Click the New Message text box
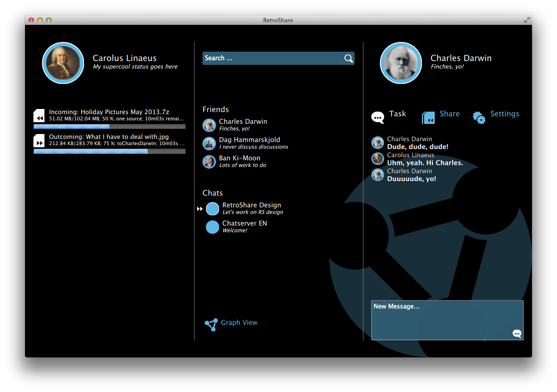557x392 pixels. tap(447, 320)
